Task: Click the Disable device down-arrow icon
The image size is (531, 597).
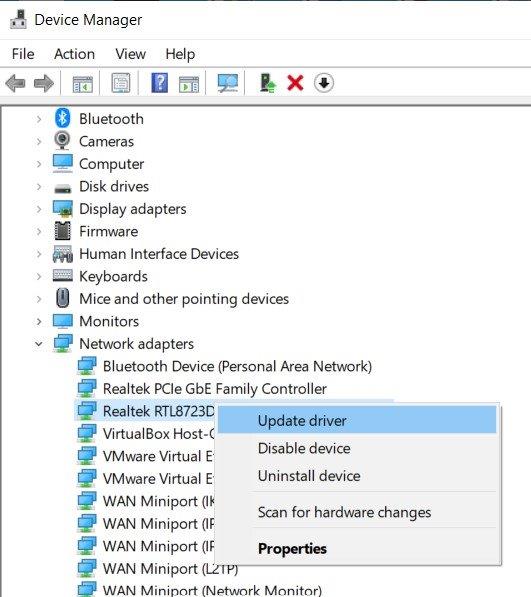Action: coord(324,83)
